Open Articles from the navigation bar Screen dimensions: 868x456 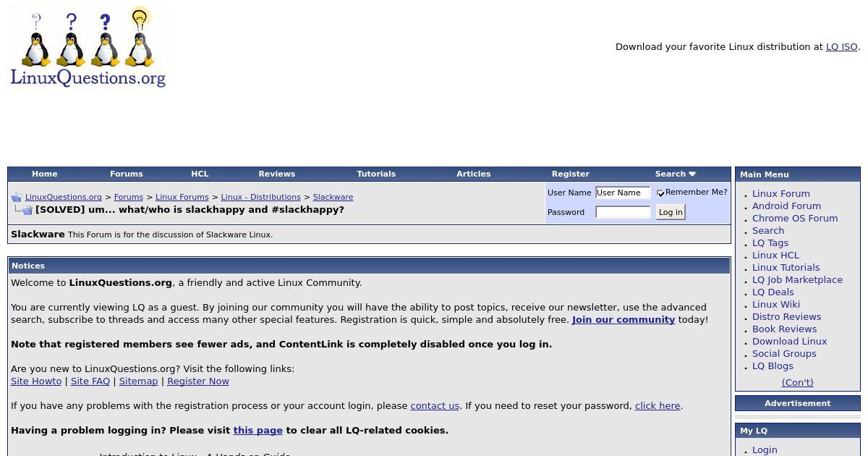[x=474, y=174]
